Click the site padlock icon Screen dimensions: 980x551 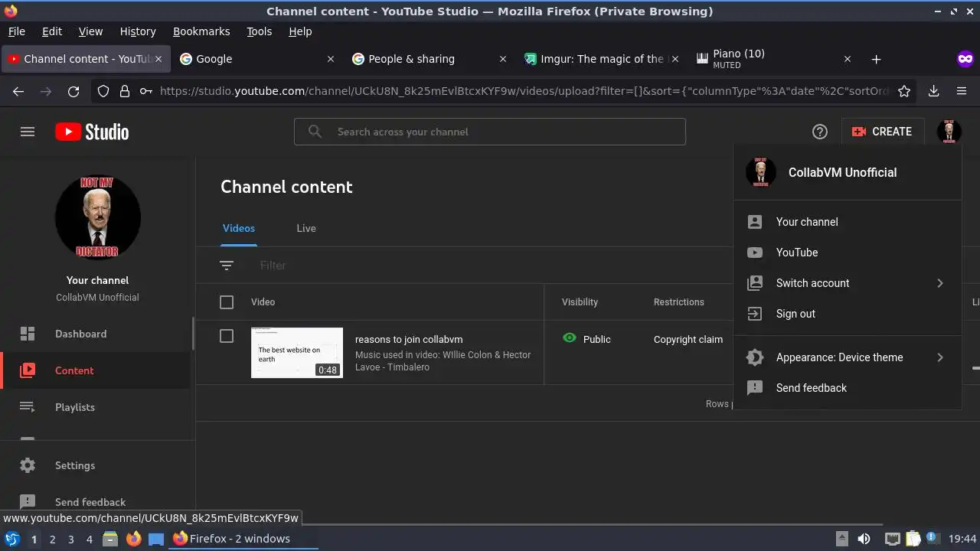(x=125, y=91)
